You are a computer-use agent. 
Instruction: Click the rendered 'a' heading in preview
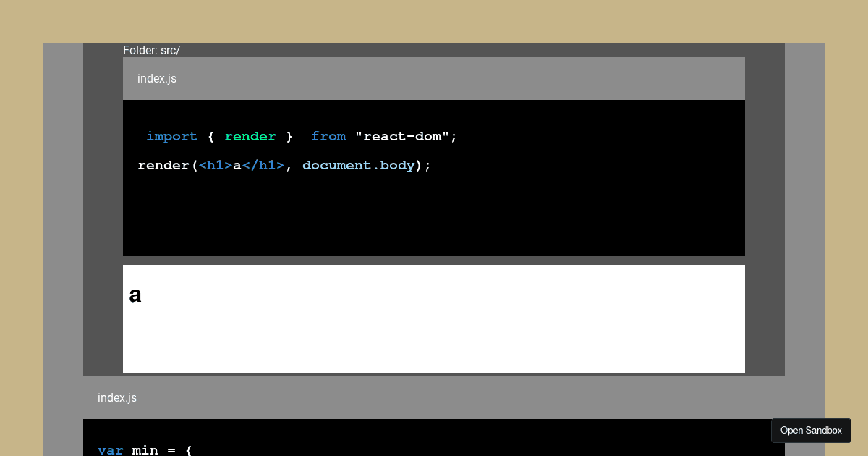coord(135,295)
